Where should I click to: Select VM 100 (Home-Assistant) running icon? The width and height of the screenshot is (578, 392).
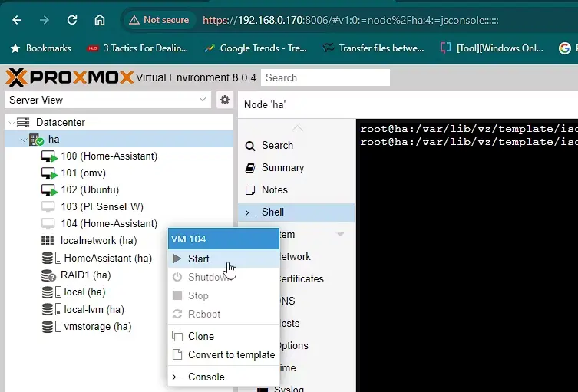[x=49, y=156]
